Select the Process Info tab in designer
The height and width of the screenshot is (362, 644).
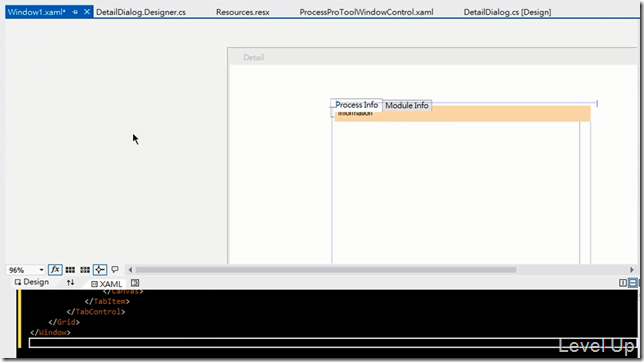[x=356, y=105]
